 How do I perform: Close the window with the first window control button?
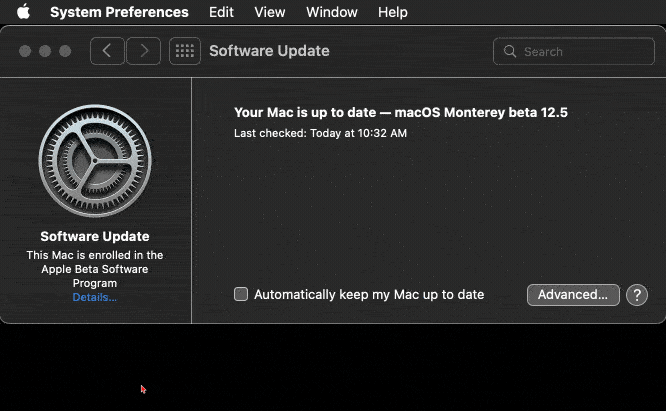pyautogui.click(x=25, y=51)
